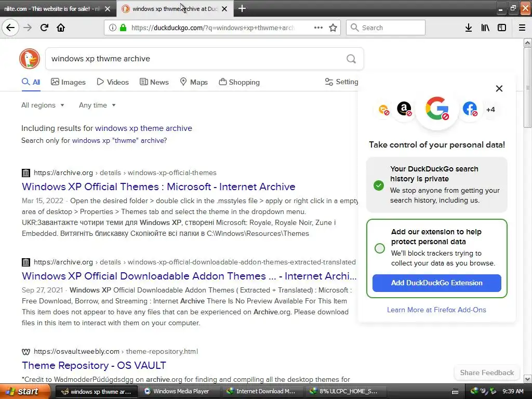This screenshot has height=399, width=532.
Task: Submit search with magnifier icon
Action: pyautogui.click(x=351, y=59)
